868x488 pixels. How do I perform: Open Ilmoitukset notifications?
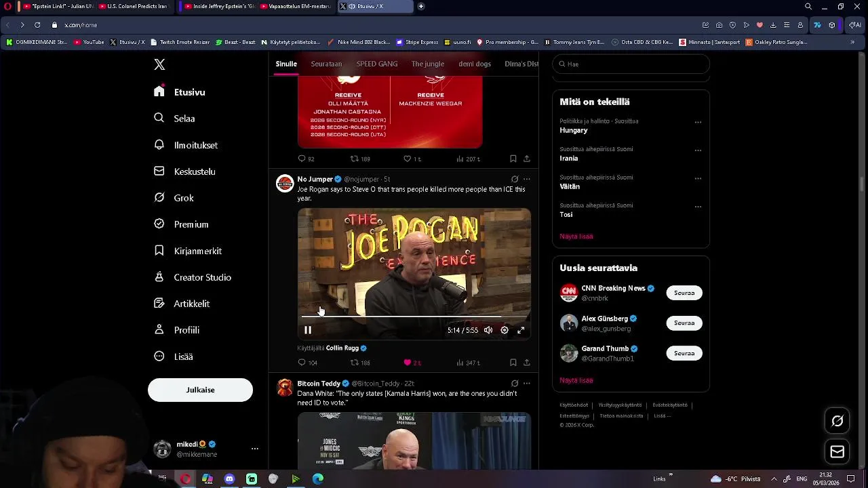(186, 144)
